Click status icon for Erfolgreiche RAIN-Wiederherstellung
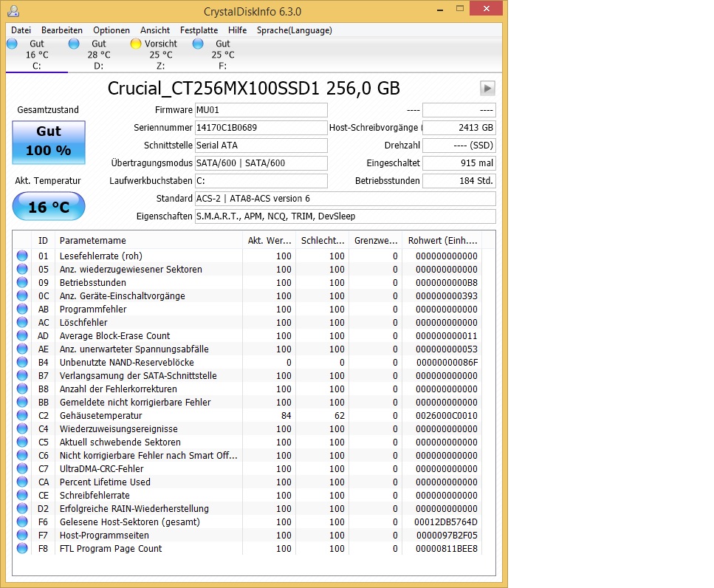 tap(22, 508)
